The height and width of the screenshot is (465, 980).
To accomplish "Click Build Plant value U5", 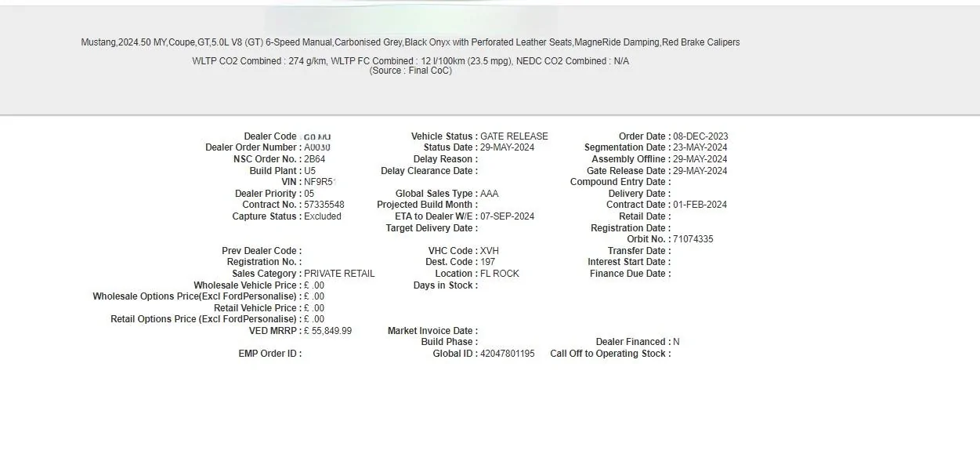I will pos(310,171).
